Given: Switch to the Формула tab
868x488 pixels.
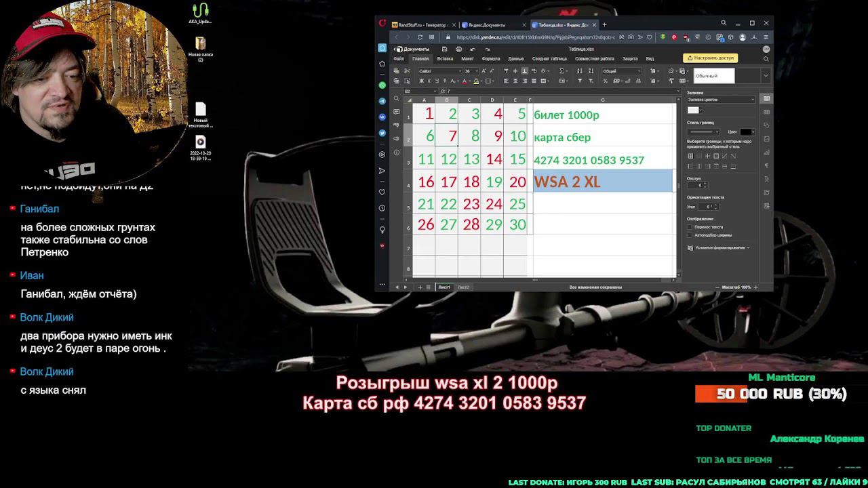Looking at the screenshot, I should (x=490, y=59).
